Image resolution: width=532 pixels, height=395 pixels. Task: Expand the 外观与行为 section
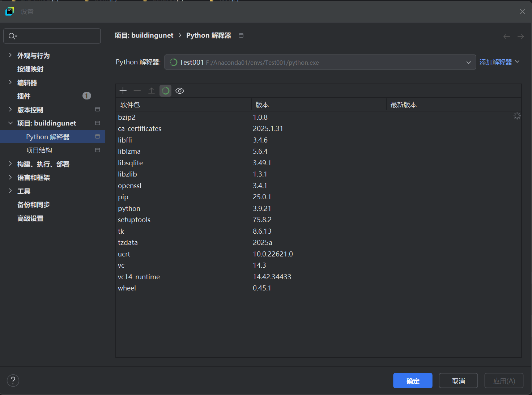tap(10, 55)
